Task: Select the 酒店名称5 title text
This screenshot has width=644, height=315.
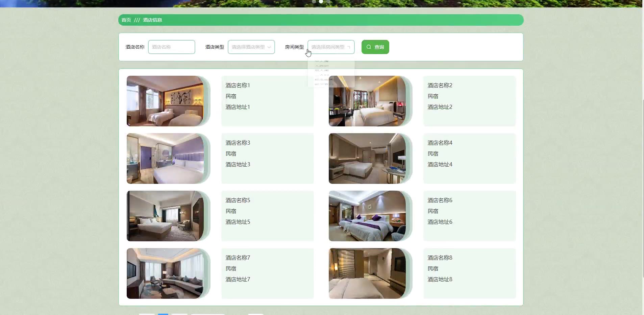Action: pos(238,200)
